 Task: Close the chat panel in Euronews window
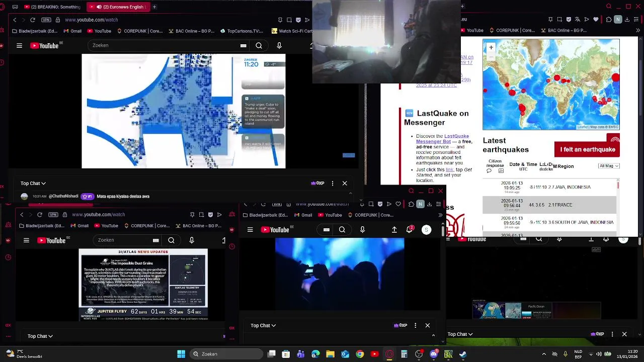(x=345, y=184)
